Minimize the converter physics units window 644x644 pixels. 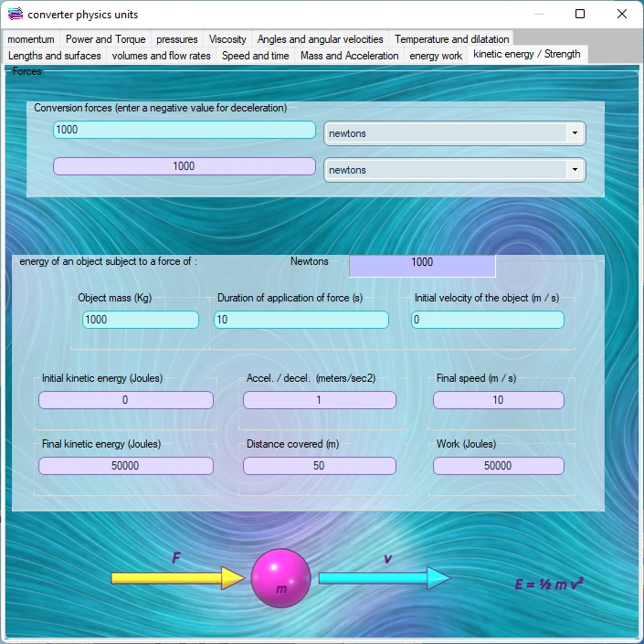[539, 14]
